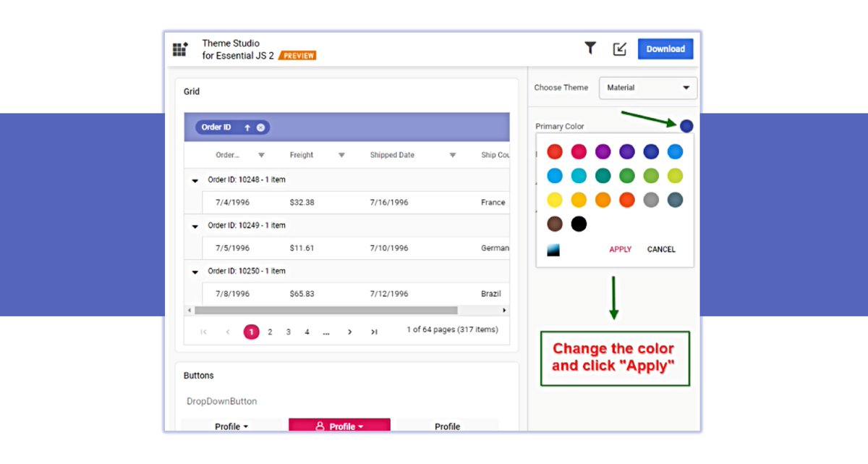
Task: Click the grid scrollbar right arrow
Action: pyautogui.click(x=504, y=310)
